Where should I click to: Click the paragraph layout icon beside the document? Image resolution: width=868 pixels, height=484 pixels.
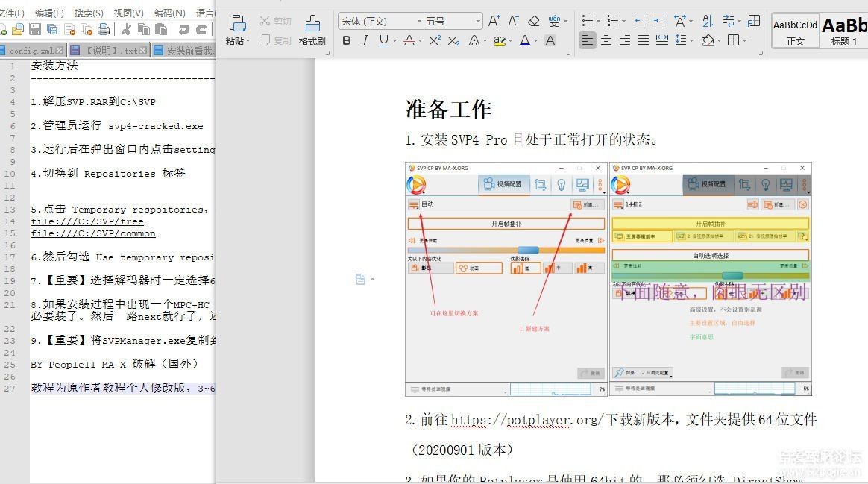(360, 279)
